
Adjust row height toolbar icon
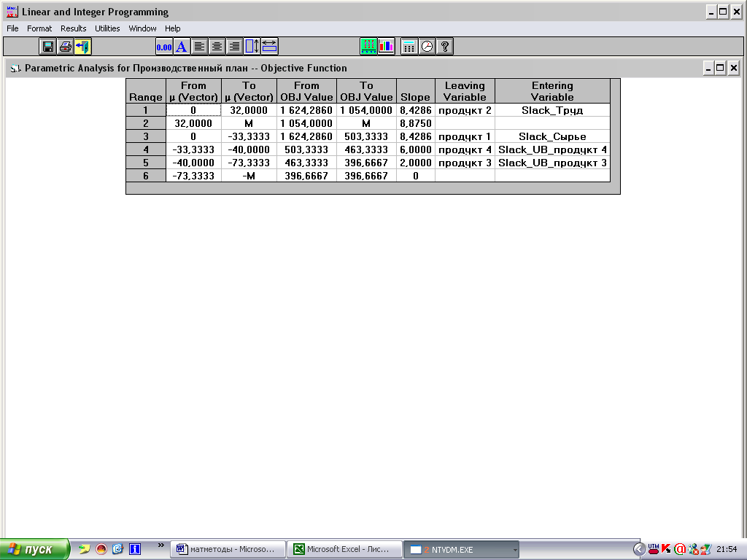click(x=252, y=47)
